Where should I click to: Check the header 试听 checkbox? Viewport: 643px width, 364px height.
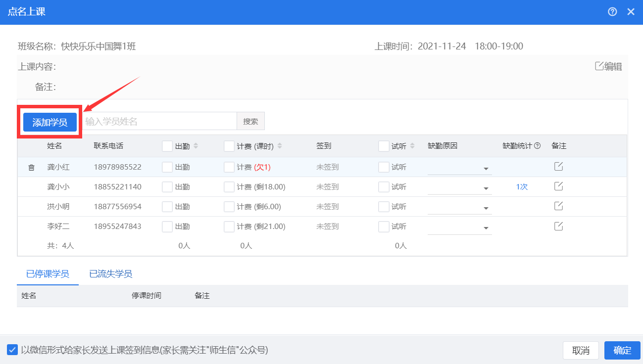click(x=384, y=146)
